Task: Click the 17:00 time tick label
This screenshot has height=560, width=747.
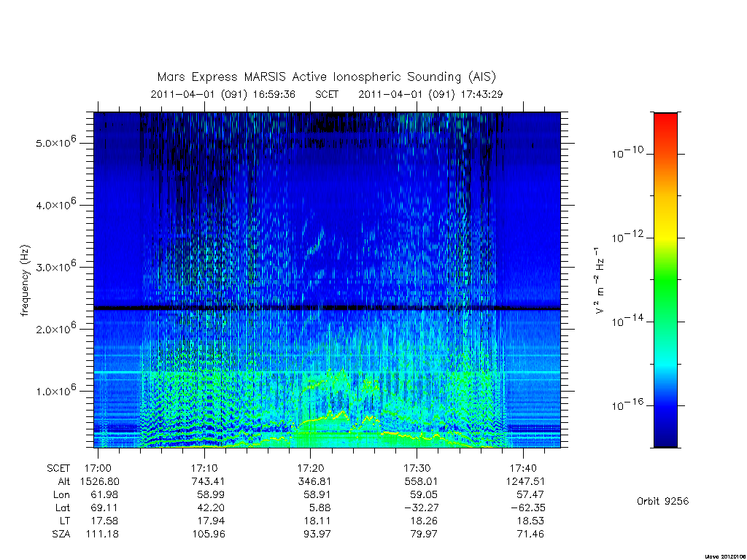Action: (x=98, y=468)
